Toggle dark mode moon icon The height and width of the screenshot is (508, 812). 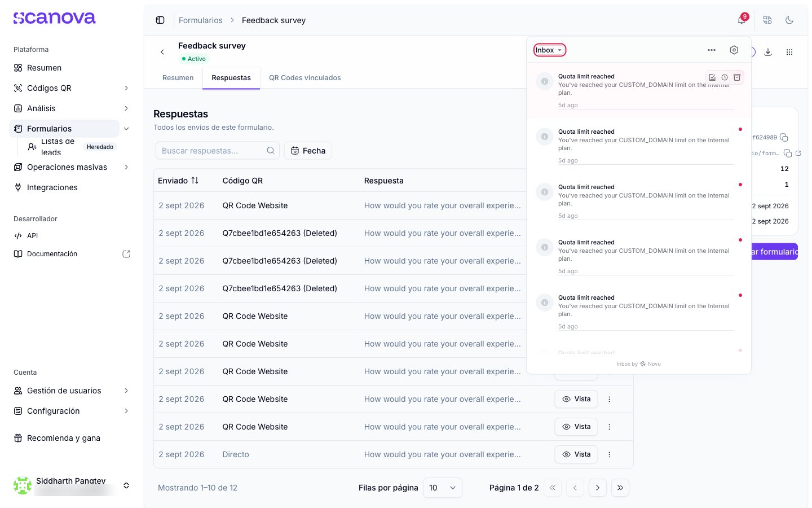tap(789, 20)
